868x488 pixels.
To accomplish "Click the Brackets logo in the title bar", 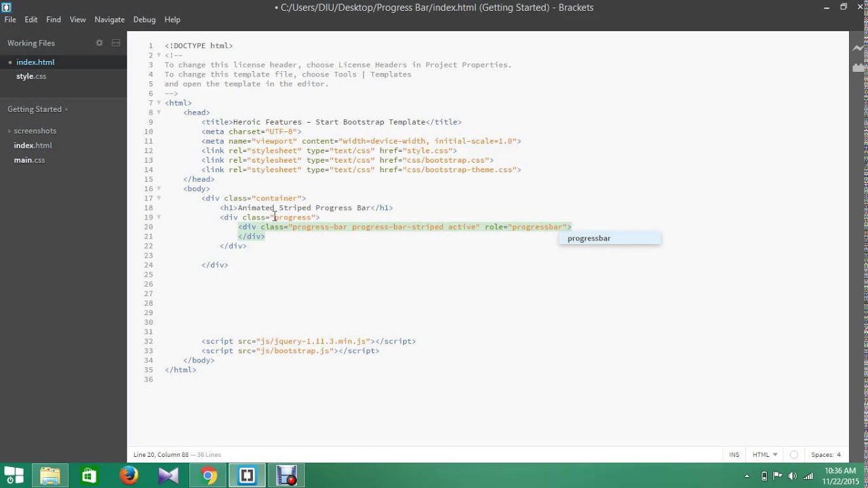I will (x=7, y=7).
